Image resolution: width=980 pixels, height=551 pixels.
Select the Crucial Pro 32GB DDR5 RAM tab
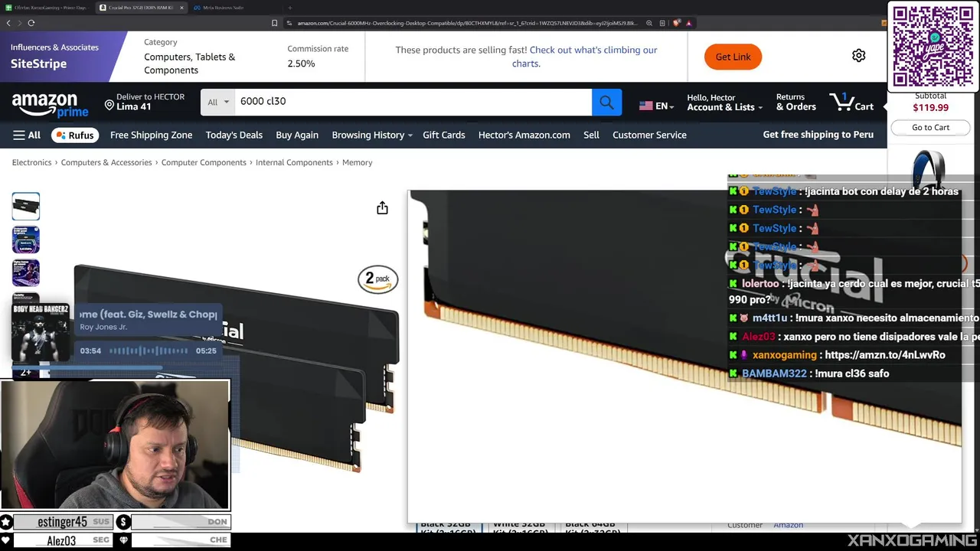click(x=142, y=8)
